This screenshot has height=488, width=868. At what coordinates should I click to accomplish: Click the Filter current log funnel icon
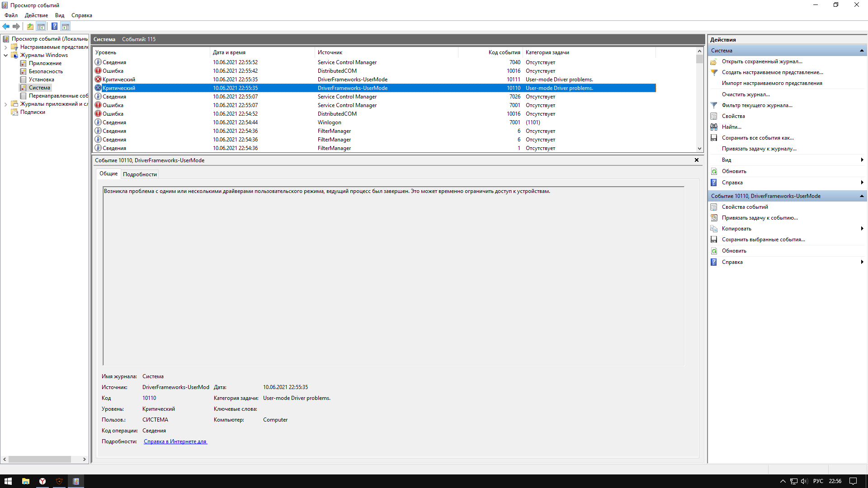(714, 105)
